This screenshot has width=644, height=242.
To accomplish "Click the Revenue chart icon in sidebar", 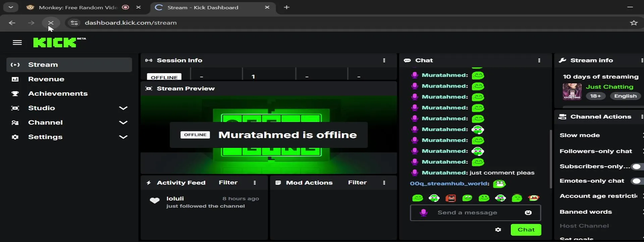I will click(15, 79).
